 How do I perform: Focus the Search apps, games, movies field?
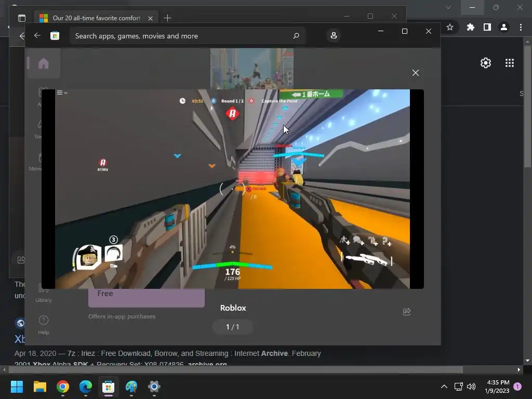tap(187, 36)
